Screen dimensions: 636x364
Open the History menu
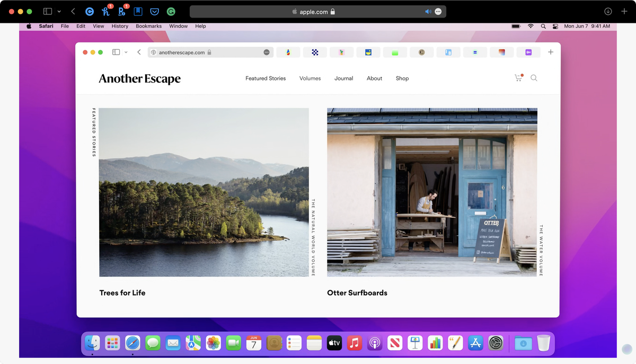coord(120,25)
